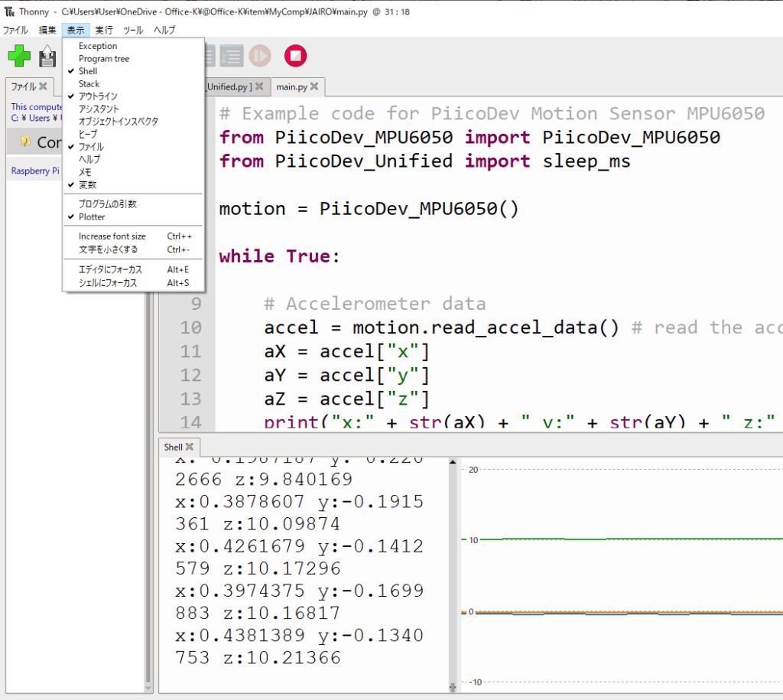Click the plotter axis label 20
783x700 pixels.
point(473,470)
